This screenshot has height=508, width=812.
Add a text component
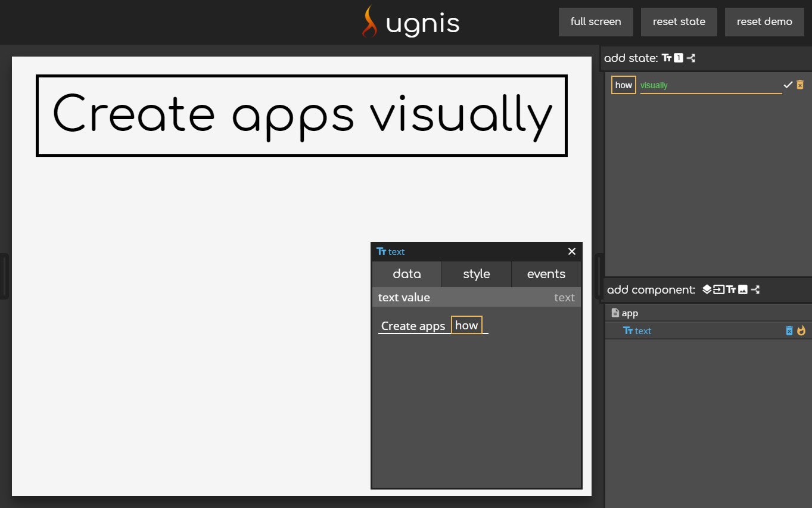tap(731, 289)
